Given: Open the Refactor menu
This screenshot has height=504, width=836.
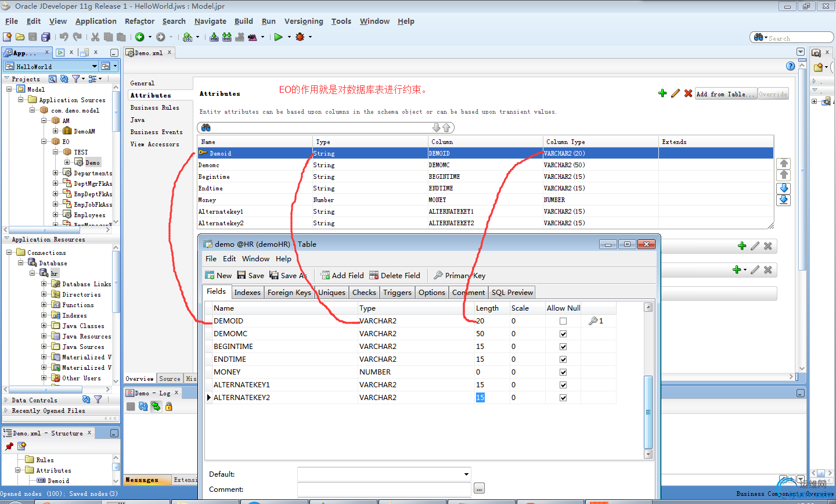Looking at the screenshot, I should (139, 21).
